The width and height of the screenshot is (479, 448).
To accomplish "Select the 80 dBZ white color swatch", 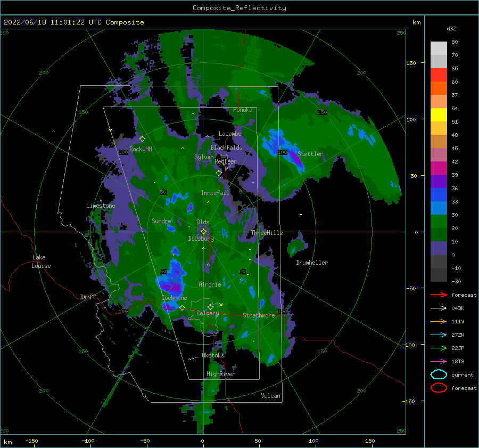I will (439, 48).
